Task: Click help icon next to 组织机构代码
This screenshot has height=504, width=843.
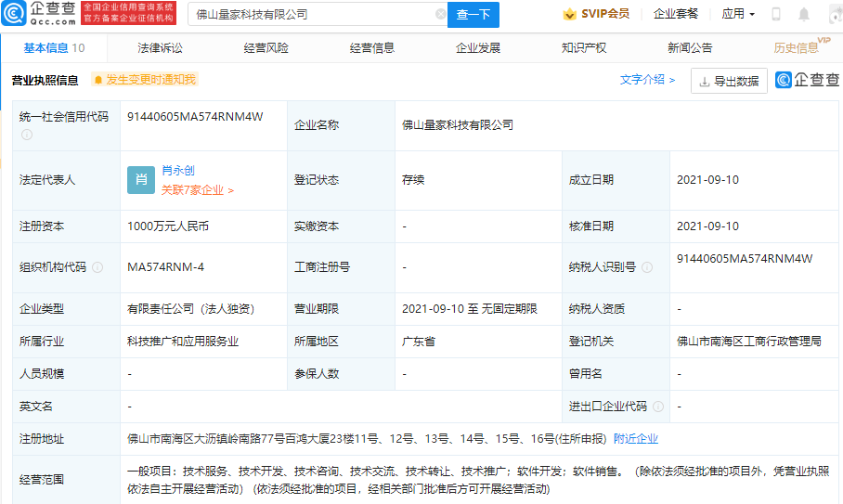Action: (97, 267)
